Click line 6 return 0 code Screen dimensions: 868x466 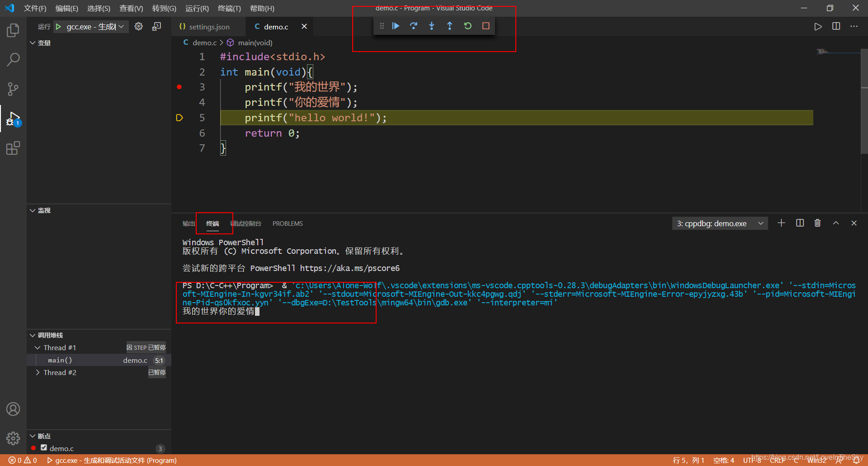272,133
